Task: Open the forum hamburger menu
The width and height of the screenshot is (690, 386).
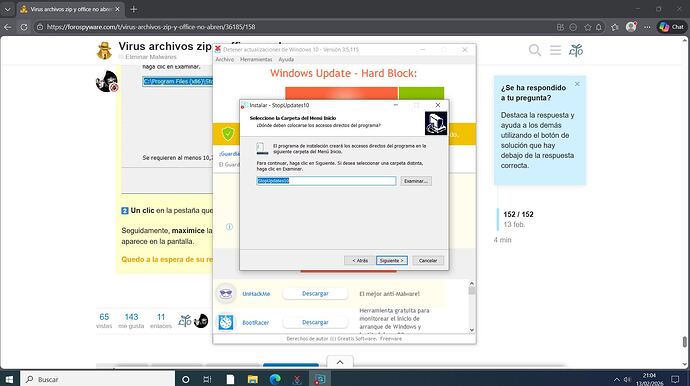Action: pos(555,50)
